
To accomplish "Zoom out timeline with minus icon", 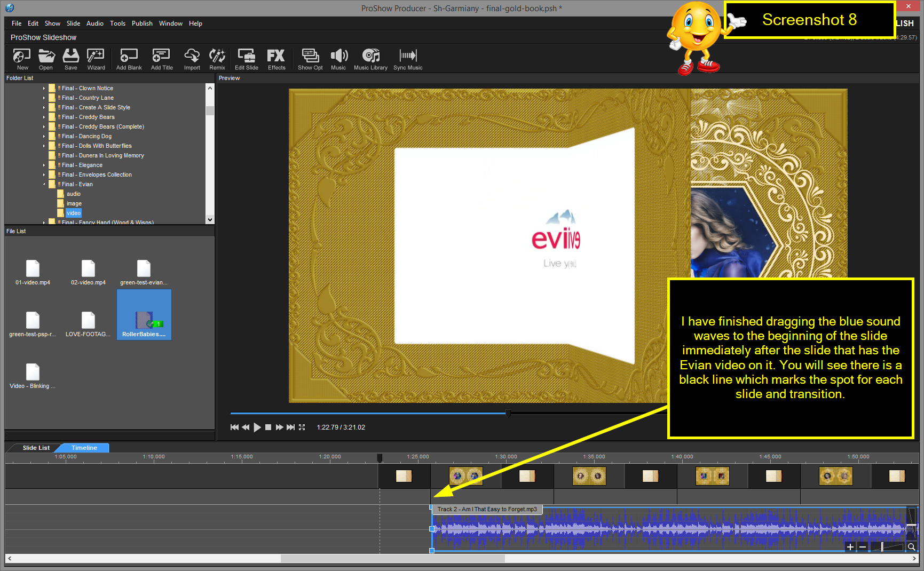I will click(863, 547).
